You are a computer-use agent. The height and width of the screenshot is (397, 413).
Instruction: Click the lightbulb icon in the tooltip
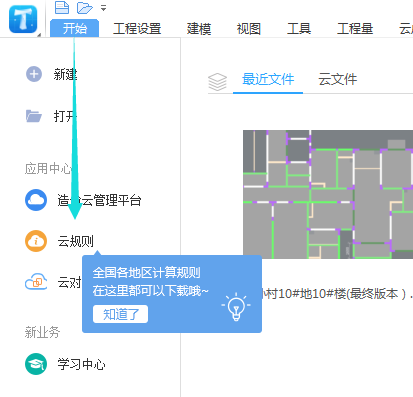(x=236, y=307)
